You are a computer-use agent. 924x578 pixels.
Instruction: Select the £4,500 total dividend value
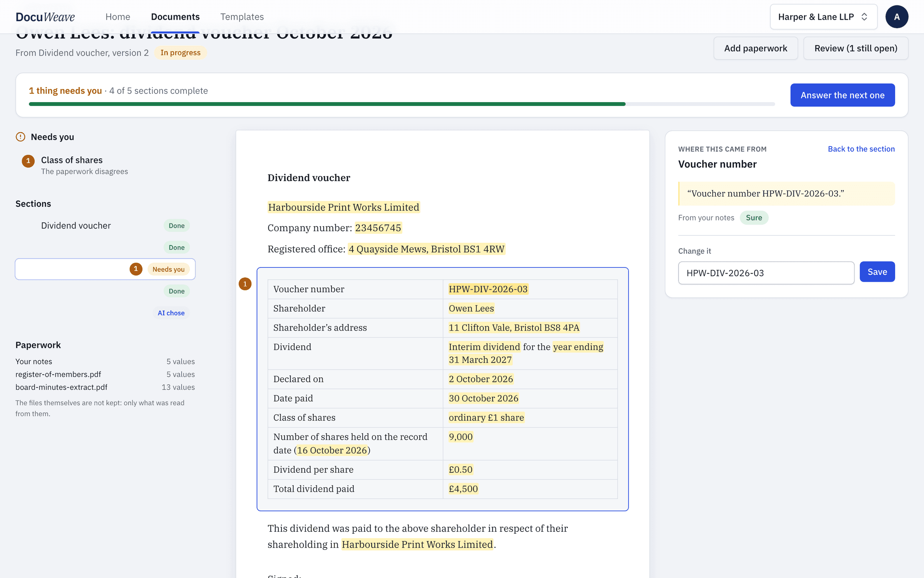pyautogui.click(x=463, y=489)
